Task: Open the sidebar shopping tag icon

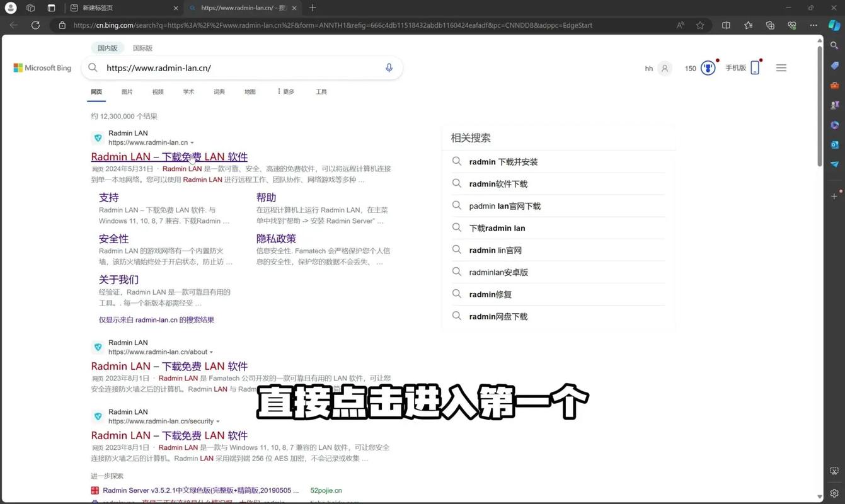Action: (834, 66)
